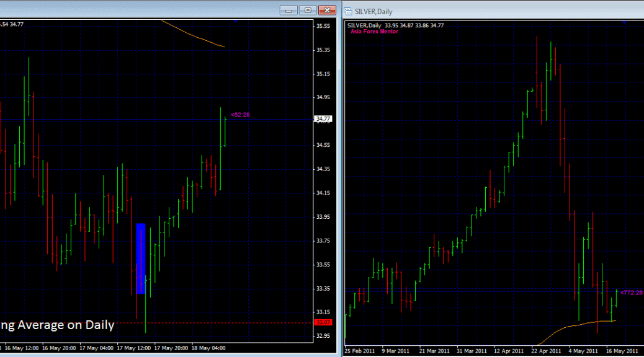Image resolution: width=644 pixels, height=357 pixels.
Task: Click the 16 May 12:00 time axis label
Action: [21, 348]
